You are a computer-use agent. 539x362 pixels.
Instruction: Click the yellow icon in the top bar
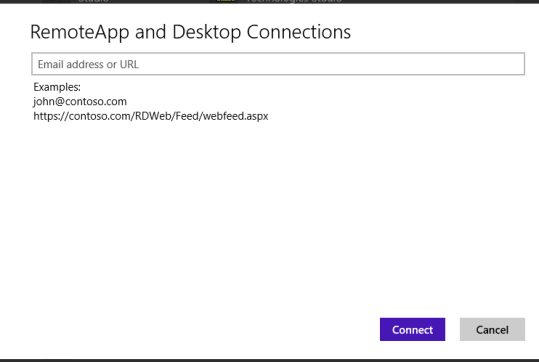coord(226,1)
